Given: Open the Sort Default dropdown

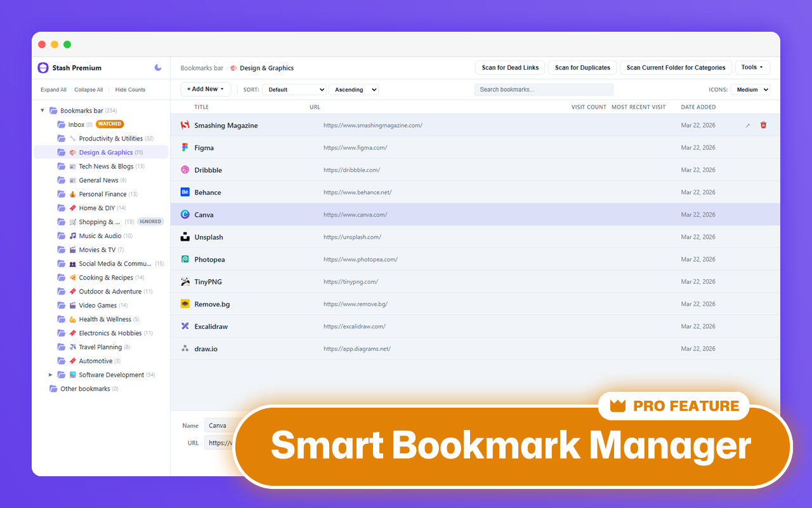Looking at the screenshot, I should click(294, 90).
